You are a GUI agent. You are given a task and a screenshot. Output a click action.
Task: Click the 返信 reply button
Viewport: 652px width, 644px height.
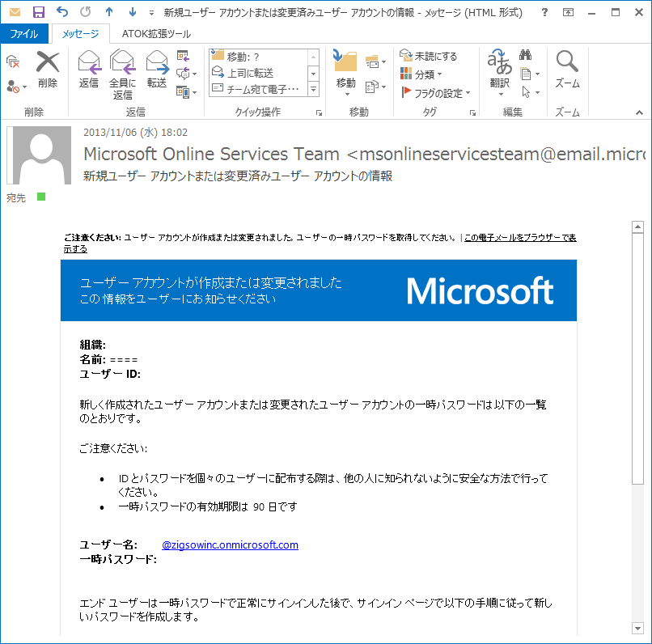coord(89,70)
